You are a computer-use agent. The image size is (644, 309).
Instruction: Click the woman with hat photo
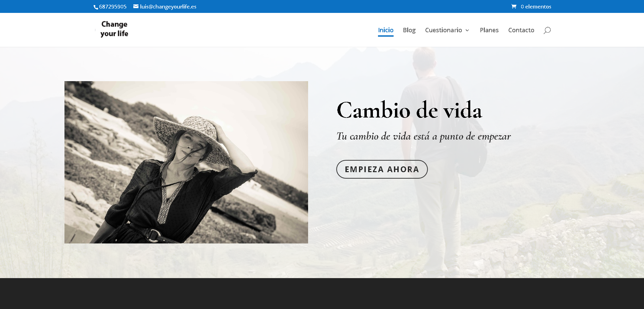point(186,162)
